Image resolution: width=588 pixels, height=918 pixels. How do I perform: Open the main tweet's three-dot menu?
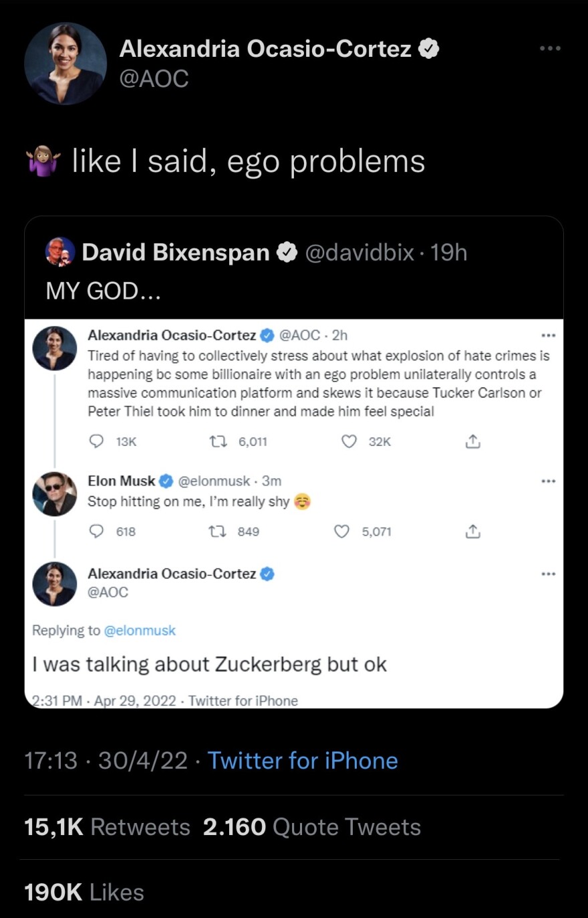(550, 49)
